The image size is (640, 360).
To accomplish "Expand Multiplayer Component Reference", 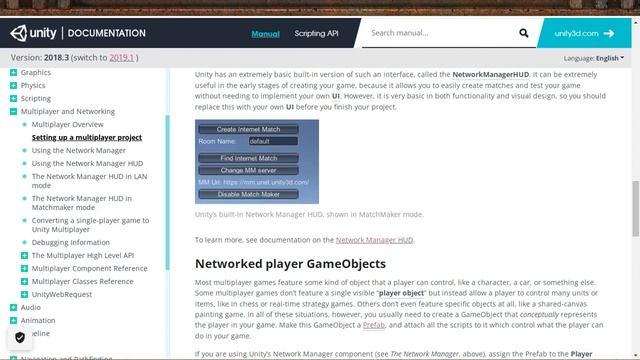I will 24,268.
